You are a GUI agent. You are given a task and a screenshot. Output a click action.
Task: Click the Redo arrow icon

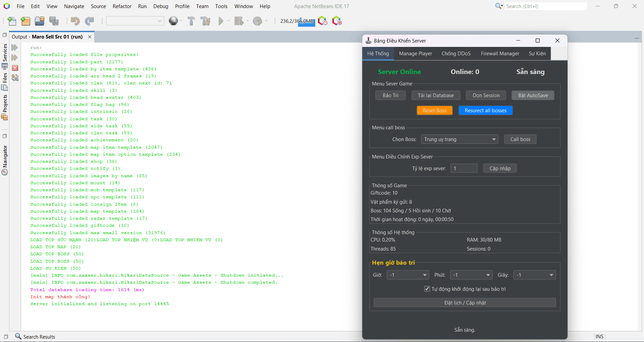coord(89,21)
